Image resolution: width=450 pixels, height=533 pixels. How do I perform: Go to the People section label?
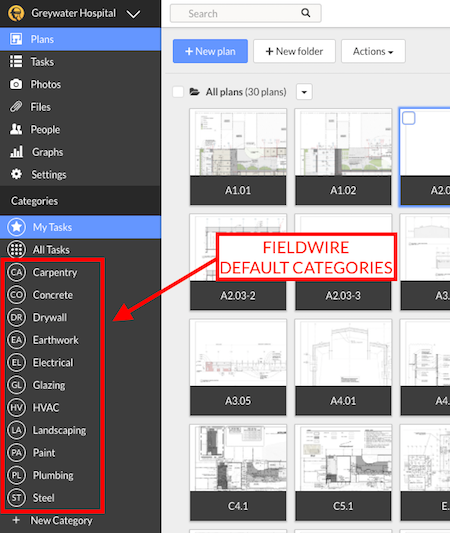point(45,130)
